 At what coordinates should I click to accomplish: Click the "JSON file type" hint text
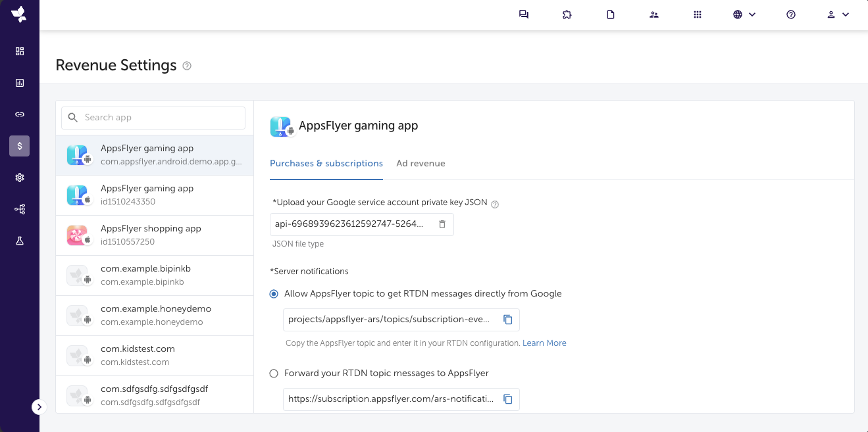(298, 244)
